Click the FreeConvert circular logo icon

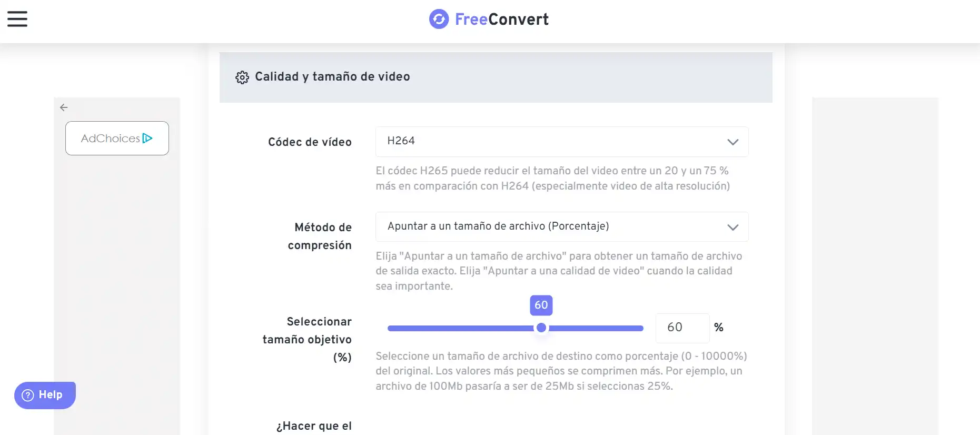pos(439,19)
